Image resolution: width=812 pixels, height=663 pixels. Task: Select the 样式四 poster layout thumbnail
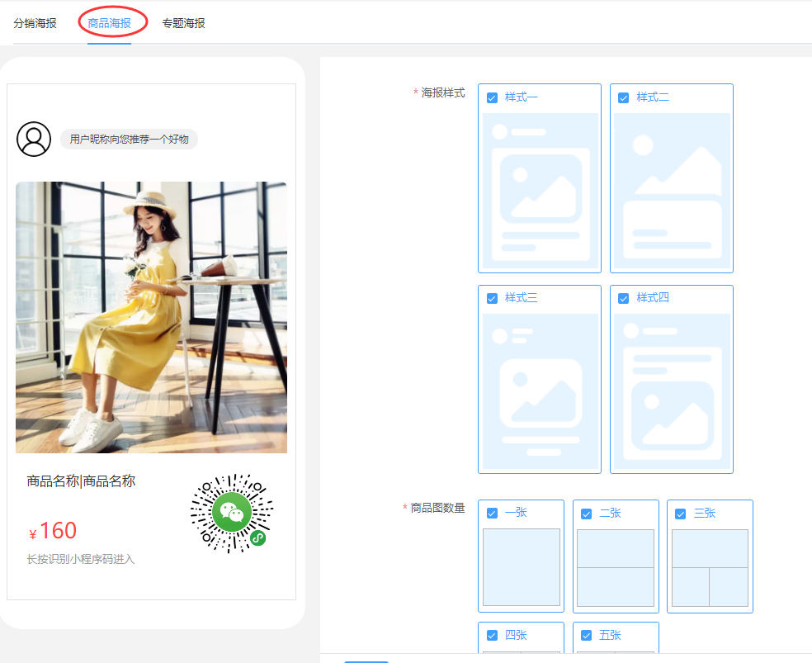(x=672, y=391)
